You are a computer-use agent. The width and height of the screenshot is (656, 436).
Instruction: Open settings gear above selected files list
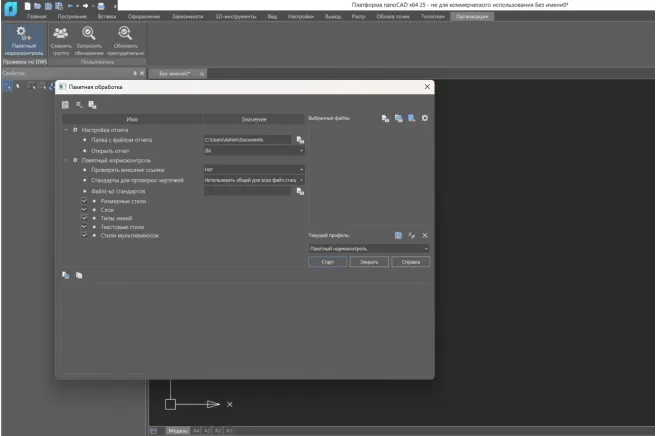425,118
